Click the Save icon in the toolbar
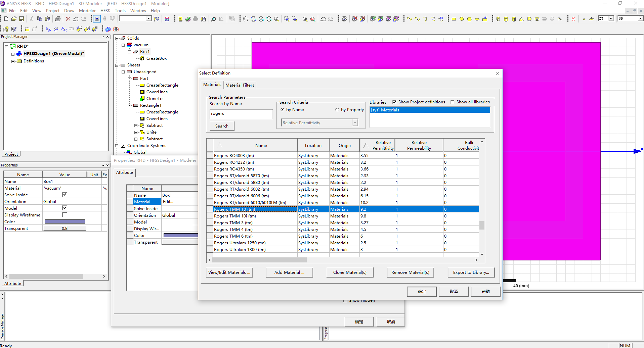 [x=22, y=19]
